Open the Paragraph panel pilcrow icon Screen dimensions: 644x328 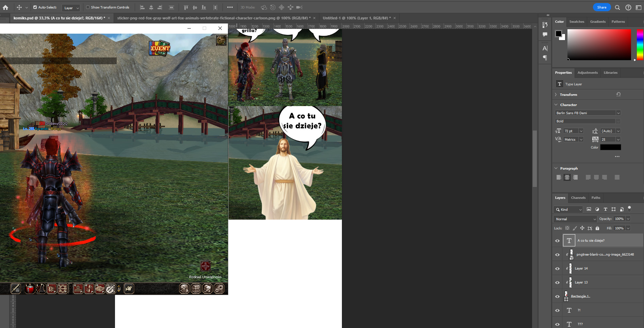tap(545, 58)
